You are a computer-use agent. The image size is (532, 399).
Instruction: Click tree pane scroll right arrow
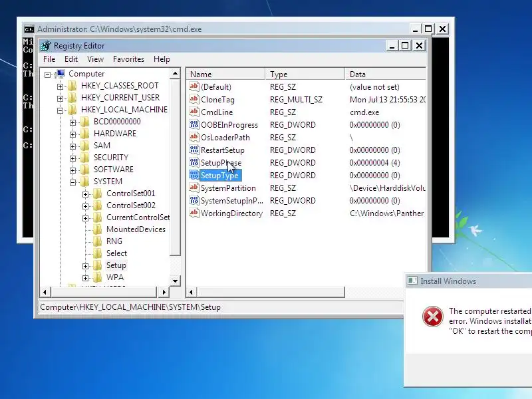(164, 292)
